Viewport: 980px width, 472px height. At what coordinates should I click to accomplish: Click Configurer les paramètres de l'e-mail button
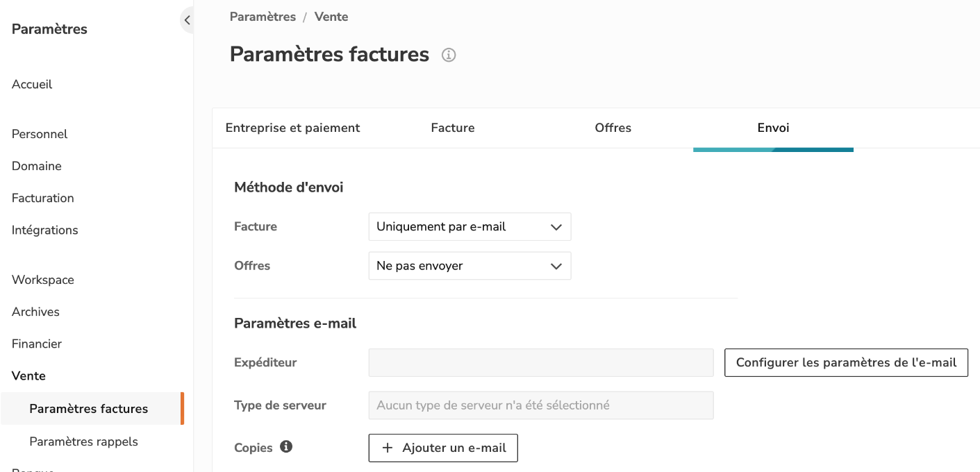[846, 362]
